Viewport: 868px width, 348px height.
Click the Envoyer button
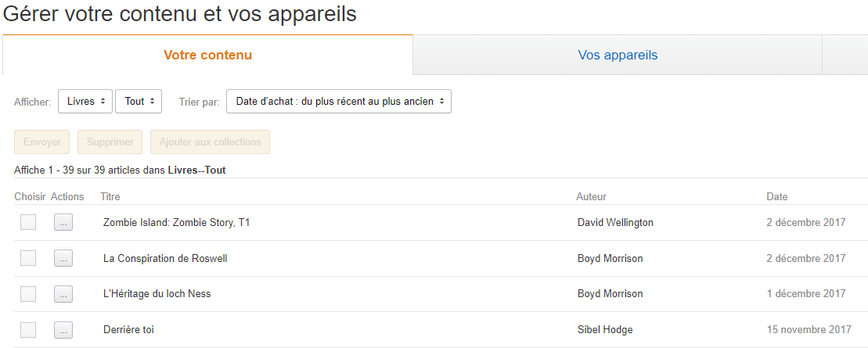(x=42, y=142)
